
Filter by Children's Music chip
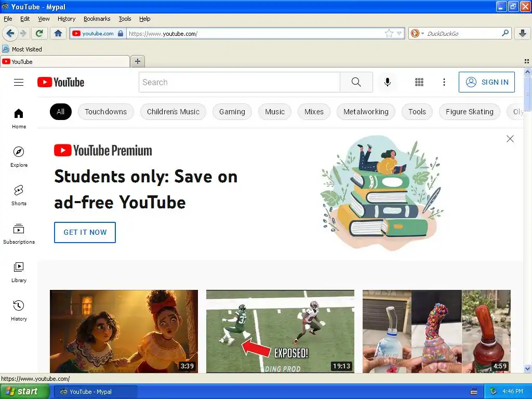(x=173, y=112)
